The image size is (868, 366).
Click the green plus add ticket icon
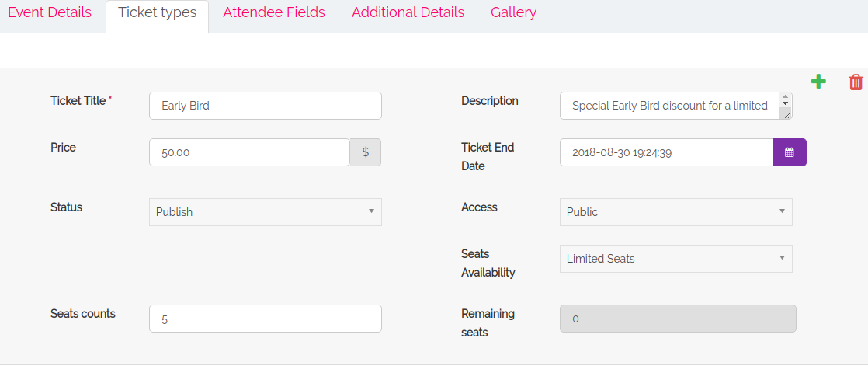818,82
